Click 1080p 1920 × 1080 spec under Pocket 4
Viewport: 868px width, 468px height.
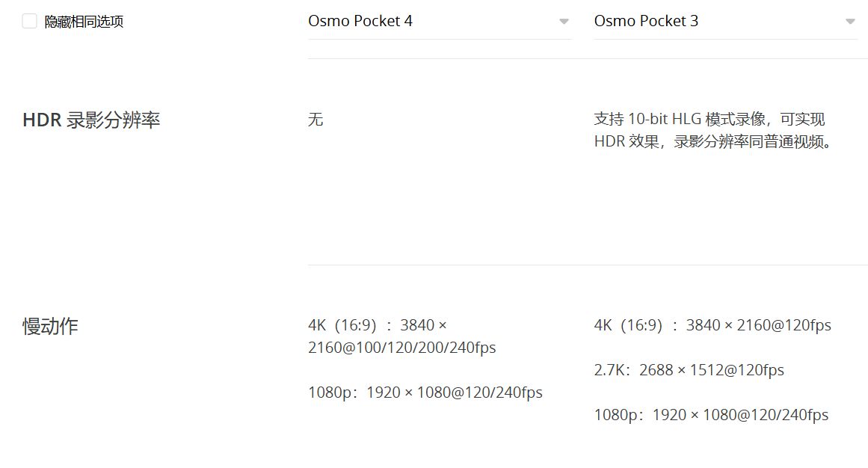click(425, 392)
